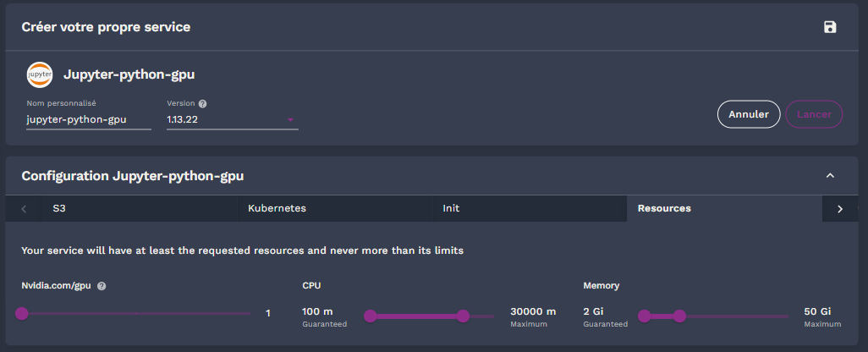Click the Memory guaranteed slider handle
Screen dimensions: 868x352
644,316
